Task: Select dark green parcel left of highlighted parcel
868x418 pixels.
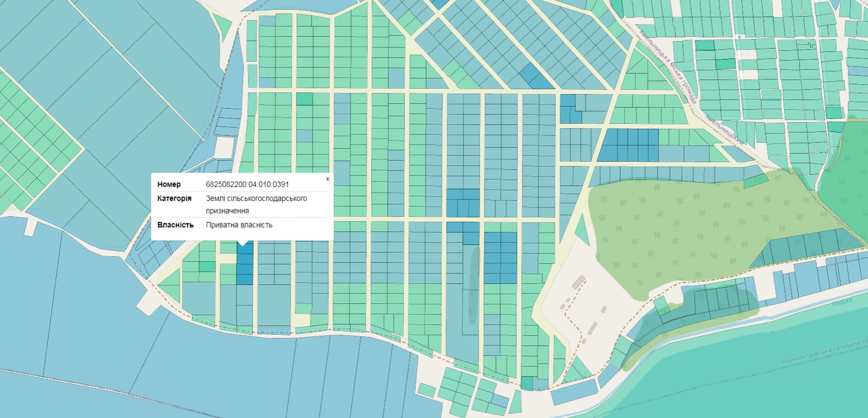Action: pyautogui.click(x=207, y=267)
